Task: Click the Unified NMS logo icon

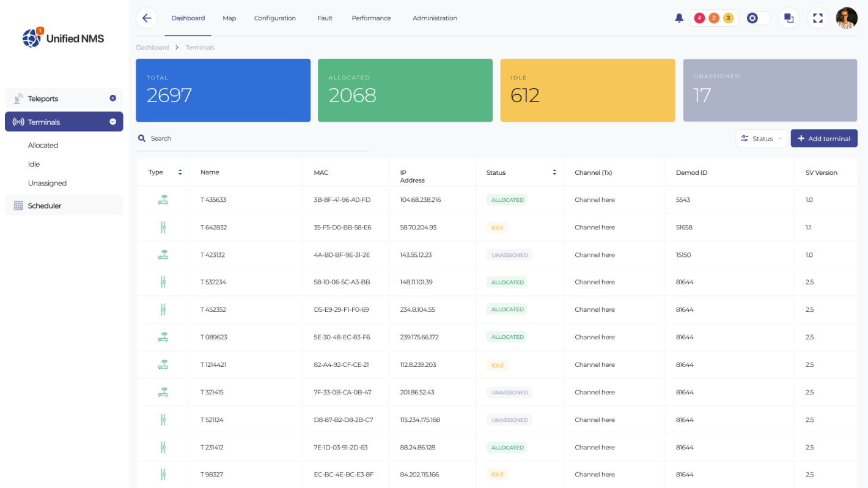Action: 31,37
